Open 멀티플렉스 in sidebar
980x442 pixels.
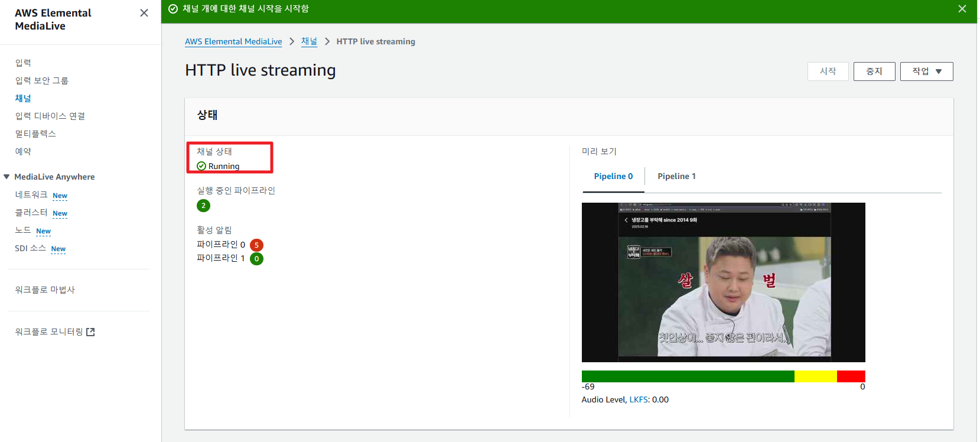(x=35, y=134)
